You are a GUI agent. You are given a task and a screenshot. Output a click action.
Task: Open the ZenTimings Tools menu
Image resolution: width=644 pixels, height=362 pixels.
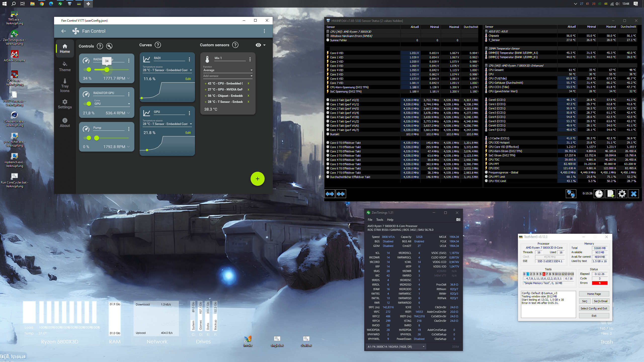point(379,219)
